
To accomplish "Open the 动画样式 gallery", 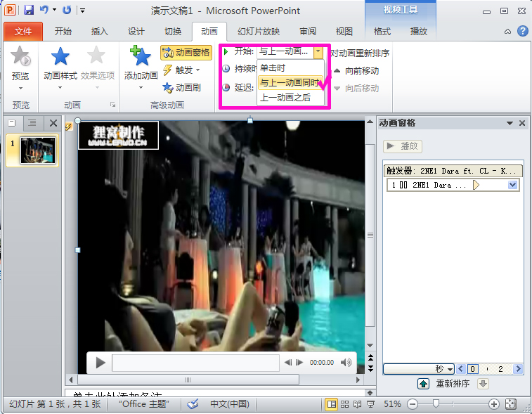I will pyautogui.click(x=60, y=68).
